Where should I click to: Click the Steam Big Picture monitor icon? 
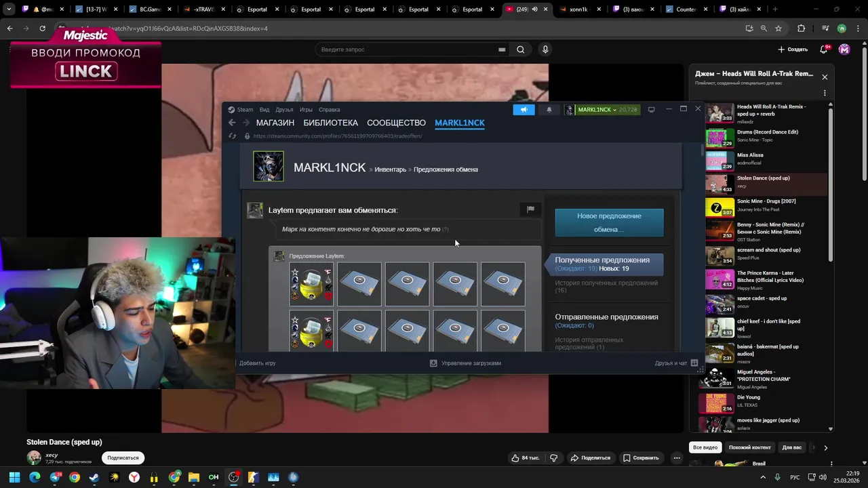[x=651, y=109]
